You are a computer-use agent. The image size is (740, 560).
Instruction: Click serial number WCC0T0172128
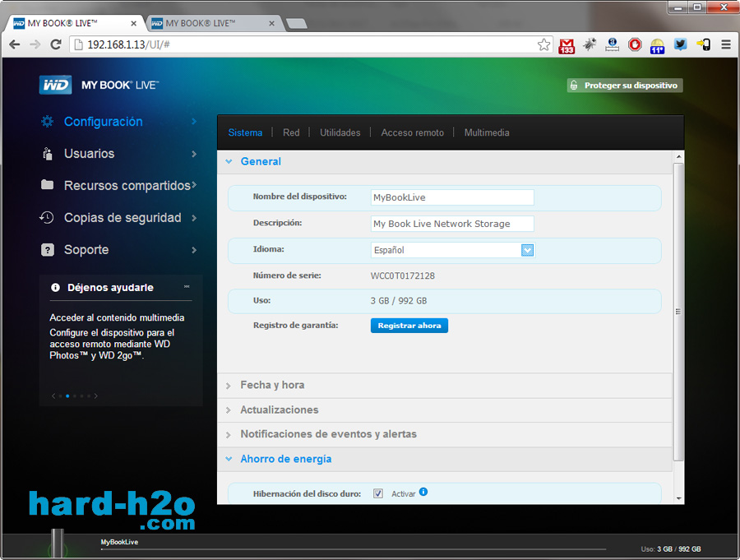coord(403,275)
